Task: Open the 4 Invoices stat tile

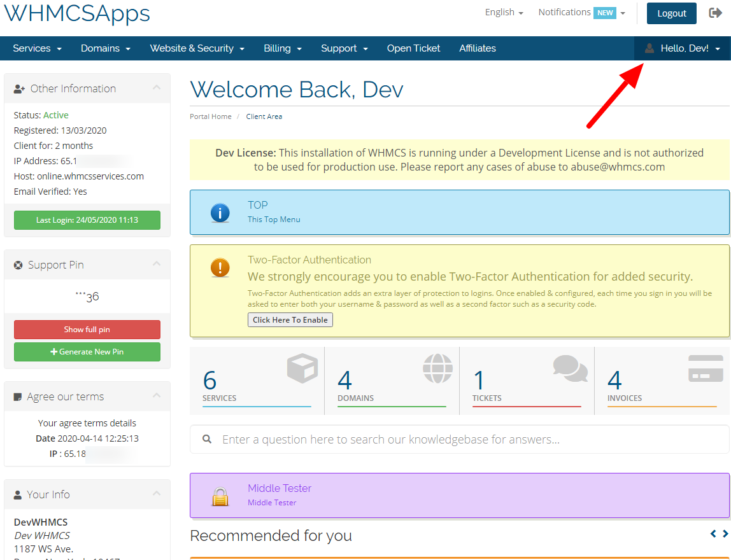Action: (662, 381)
